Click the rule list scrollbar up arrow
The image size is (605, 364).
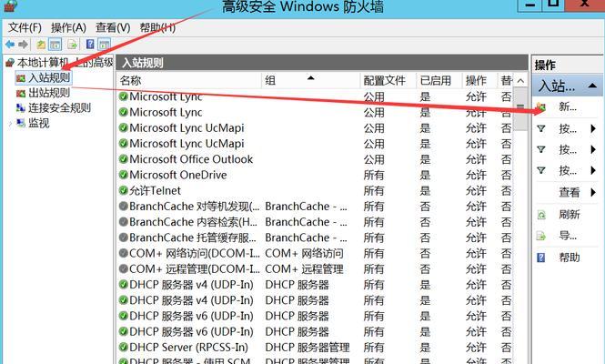(x=520, y=81)
